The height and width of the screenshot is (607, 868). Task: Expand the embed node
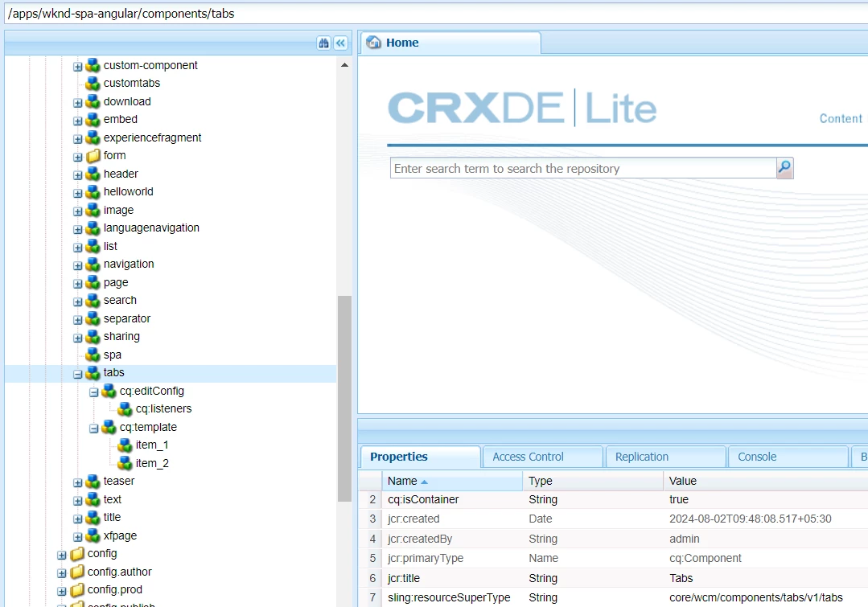[78, 121]
